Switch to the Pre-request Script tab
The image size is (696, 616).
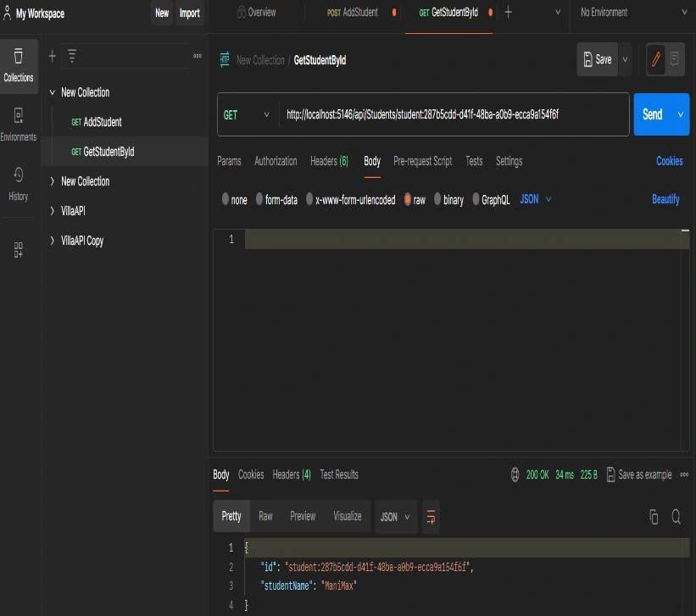(x=422, y=161)
